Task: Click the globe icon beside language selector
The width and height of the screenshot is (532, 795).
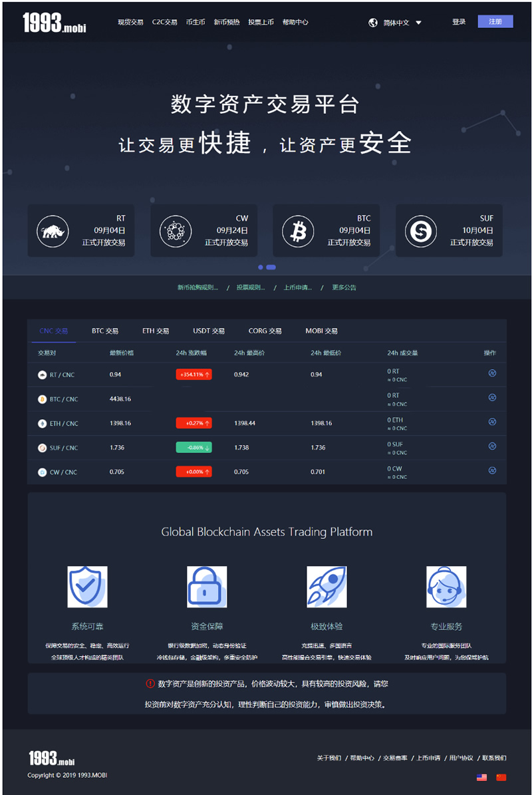Action: 373,23
